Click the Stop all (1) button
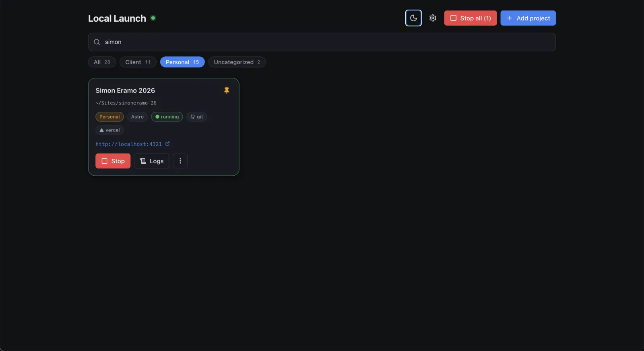This screenshot has width=644, height=351. [471, 18]
